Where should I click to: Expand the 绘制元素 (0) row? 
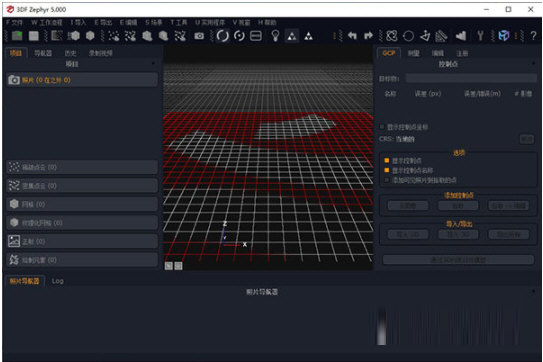pyautogui.click(x=82, y=259)
